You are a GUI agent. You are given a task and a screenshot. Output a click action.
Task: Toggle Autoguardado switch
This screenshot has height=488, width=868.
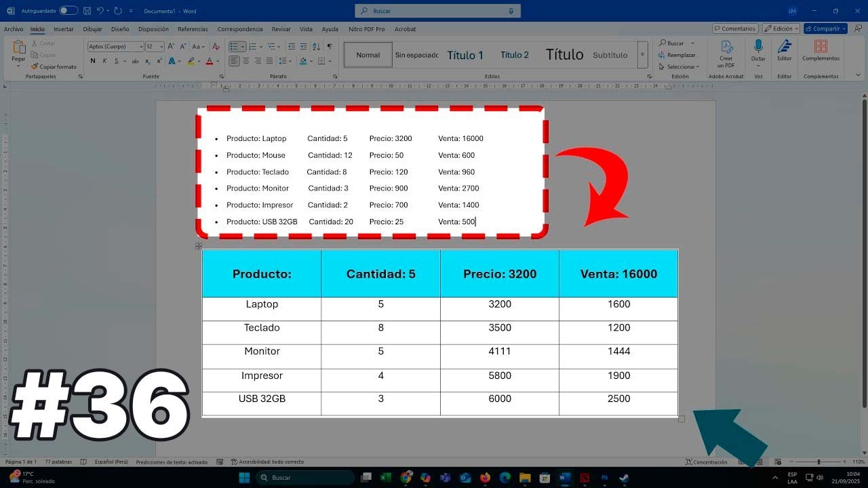pyautogui.click(x=68, y=11)
